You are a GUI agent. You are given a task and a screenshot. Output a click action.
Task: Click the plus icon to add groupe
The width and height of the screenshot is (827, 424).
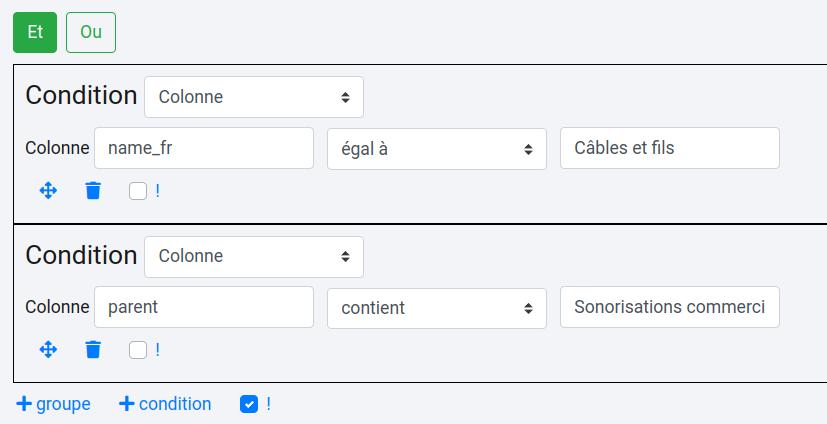[24, 404]
